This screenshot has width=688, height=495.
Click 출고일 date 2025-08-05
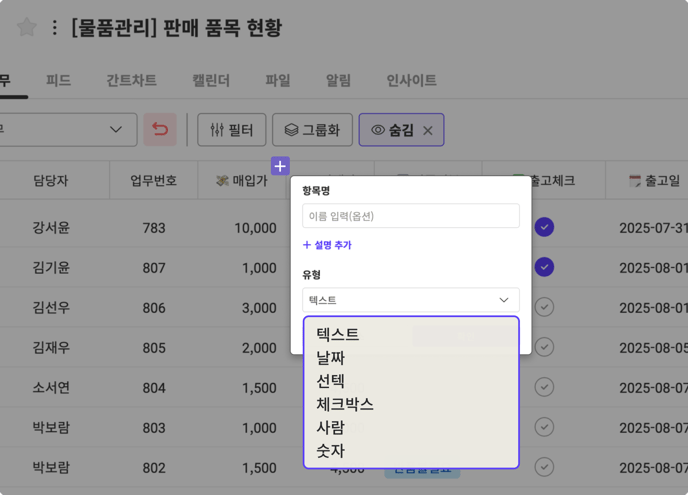click(x=653, y=348)
